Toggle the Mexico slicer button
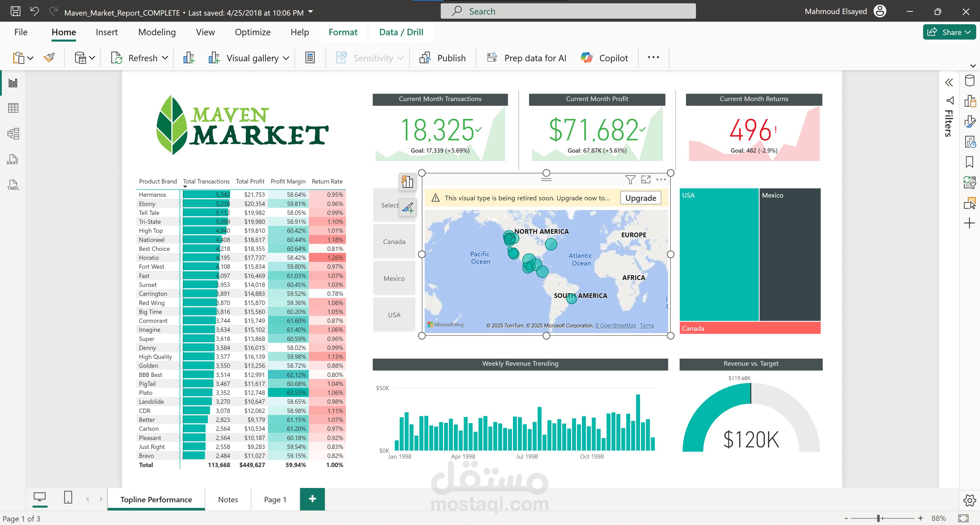Viewport: 980px width, 525px height. click(x=394, y=278)
